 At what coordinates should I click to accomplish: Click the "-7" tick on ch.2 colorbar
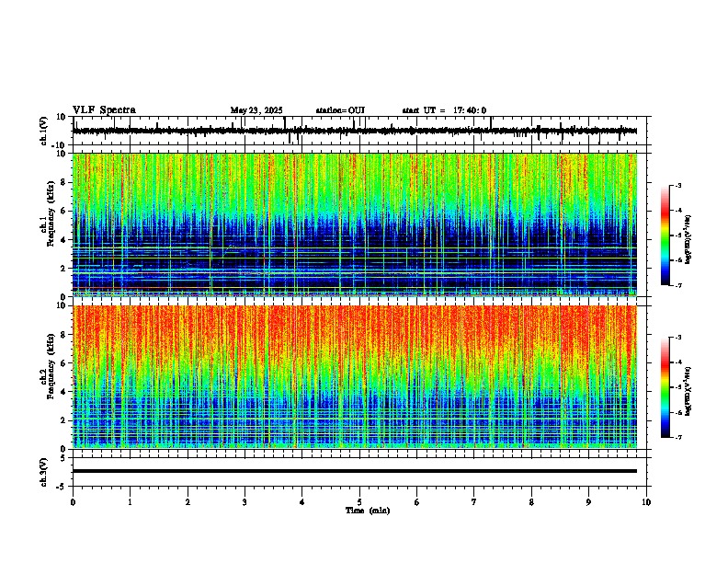tap(677, 437)
